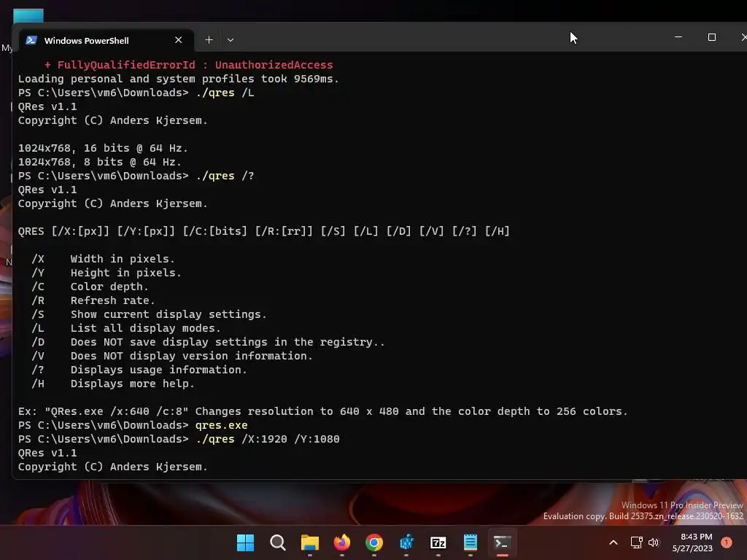Viewport: 747px width, 560px height.
Task: Open network status tray icon
Action: tap(636, 542)
